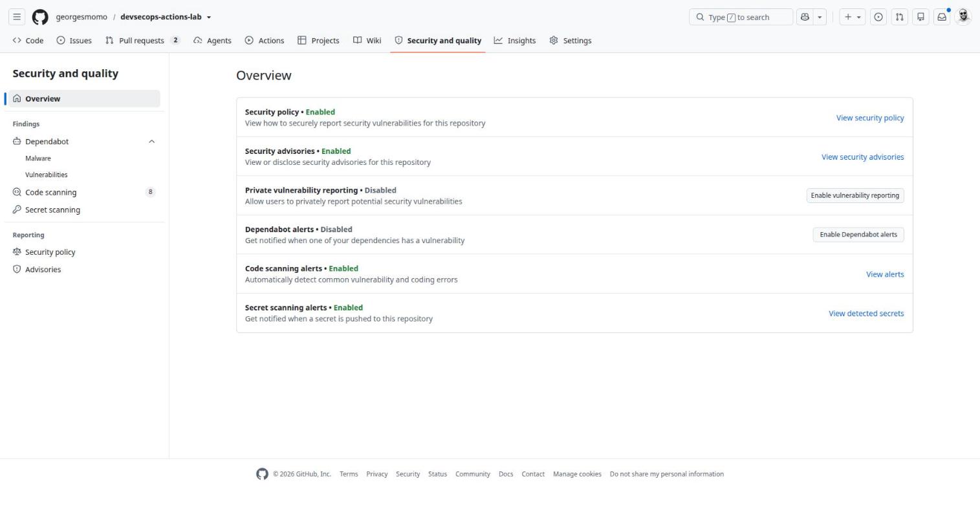Open the Projects tab
Viewport: 980px width, 507px height.
tap(318, 40)
